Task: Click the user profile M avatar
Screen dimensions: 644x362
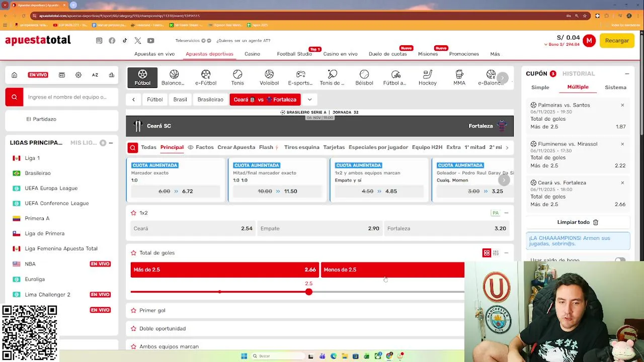Action: (589, 41)
